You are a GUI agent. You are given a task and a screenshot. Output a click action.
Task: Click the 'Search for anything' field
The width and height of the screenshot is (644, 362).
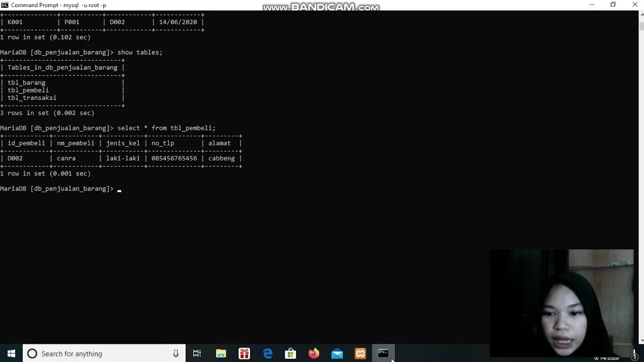[104, 353]
